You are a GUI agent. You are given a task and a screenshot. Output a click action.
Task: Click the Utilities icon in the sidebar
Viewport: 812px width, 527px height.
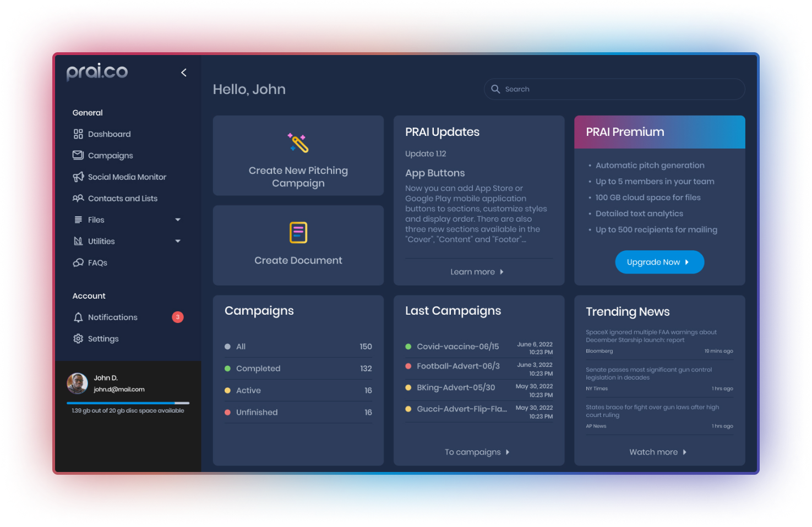(78, 241)
